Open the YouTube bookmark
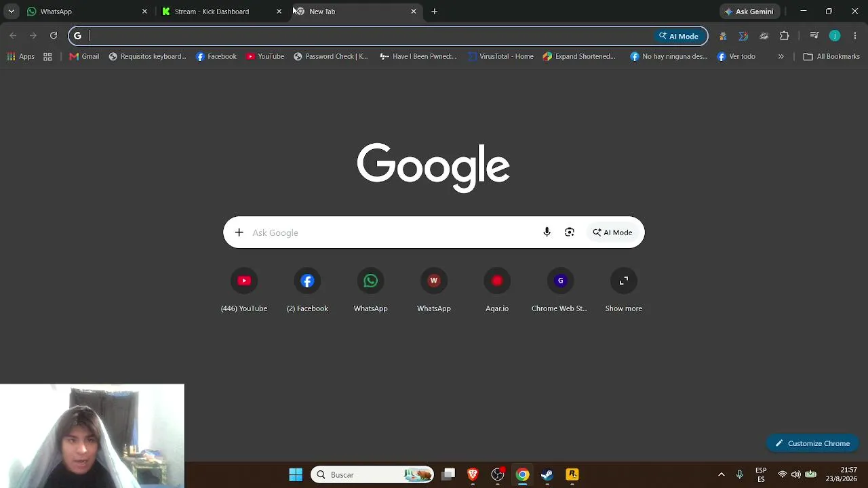 pos(265,56)
